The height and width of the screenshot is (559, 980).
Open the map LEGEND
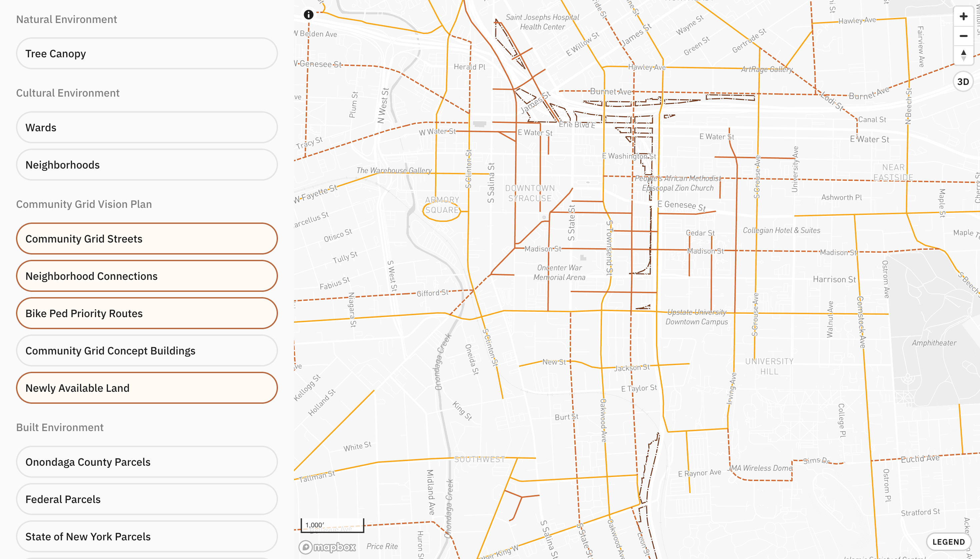coord(948,542)
